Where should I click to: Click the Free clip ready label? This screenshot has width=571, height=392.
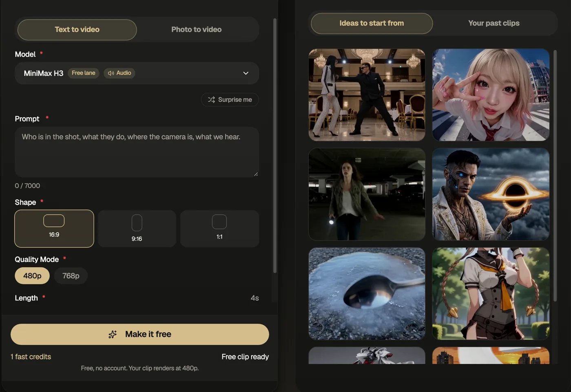pyautogui.click(x=245, y=357)
